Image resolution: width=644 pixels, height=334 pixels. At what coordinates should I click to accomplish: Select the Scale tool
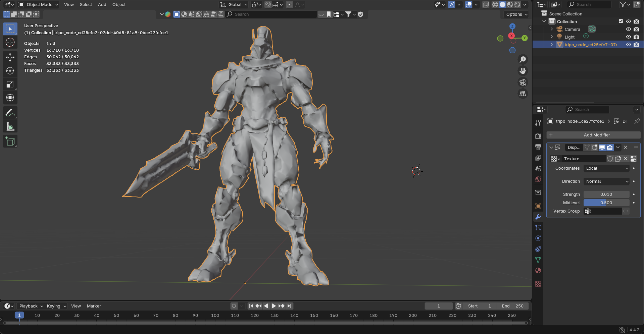point(10,85)
